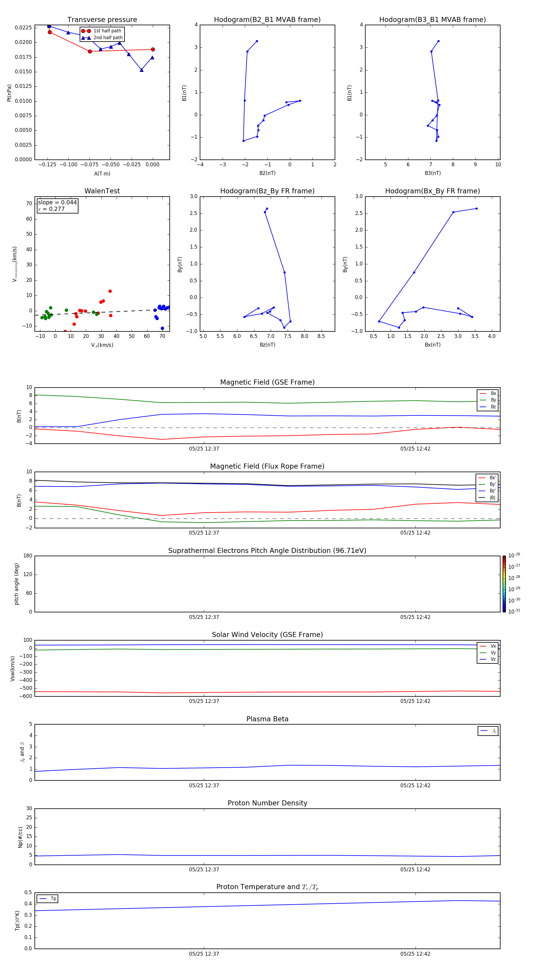
Task: Click the 'B3(nT)' x-axis label
Action: [x=432, y=173]
